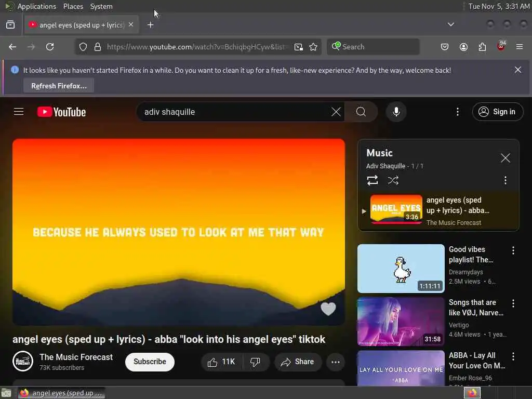
Task: Open the Applications menu
Action: point(37,6)
